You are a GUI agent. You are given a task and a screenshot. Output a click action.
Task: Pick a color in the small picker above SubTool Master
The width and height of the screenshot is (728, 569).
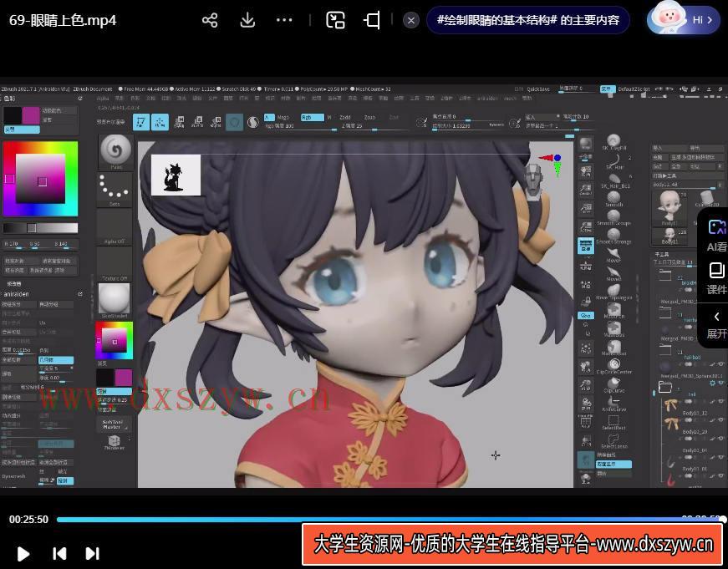[x=115, y=341]
